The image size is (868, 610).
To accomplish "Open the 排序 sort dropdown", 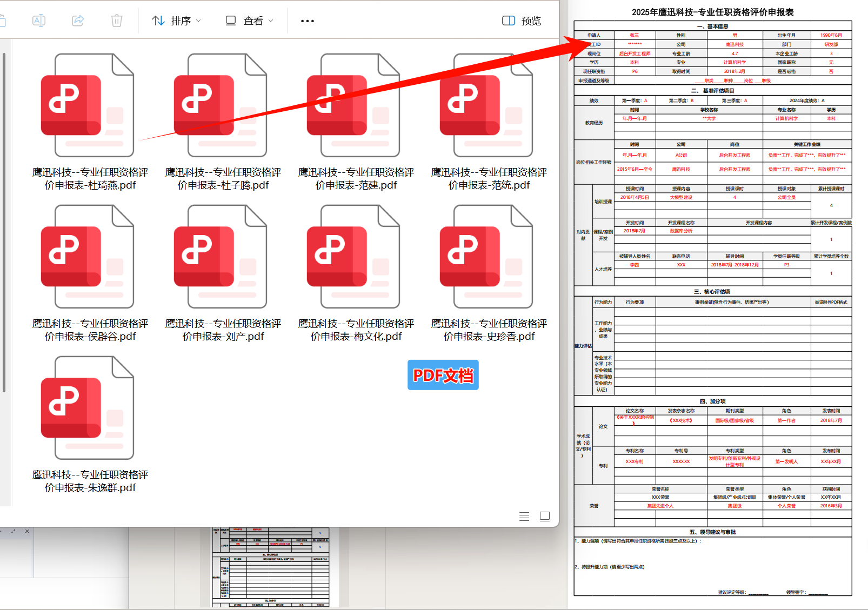I will 176,21.
